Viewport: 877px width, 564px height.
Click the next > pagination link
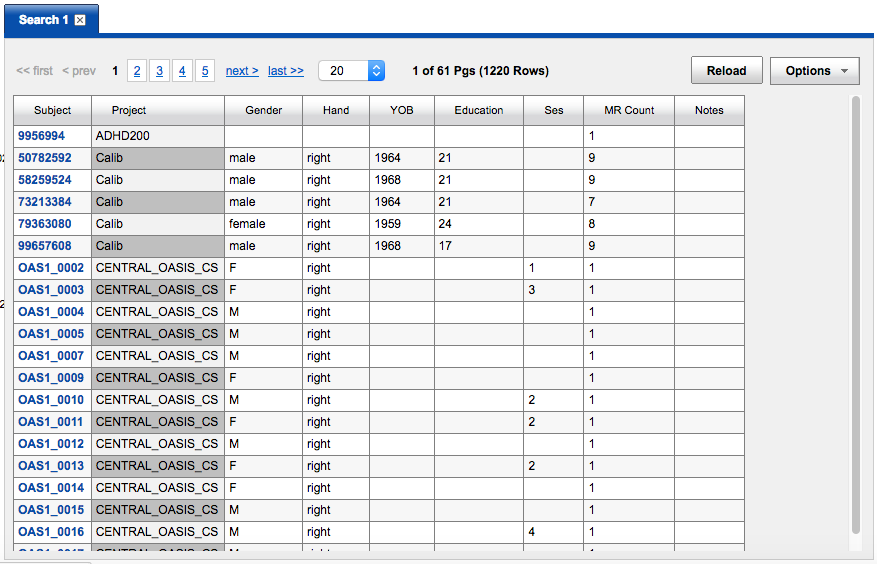tap(242, 71)
